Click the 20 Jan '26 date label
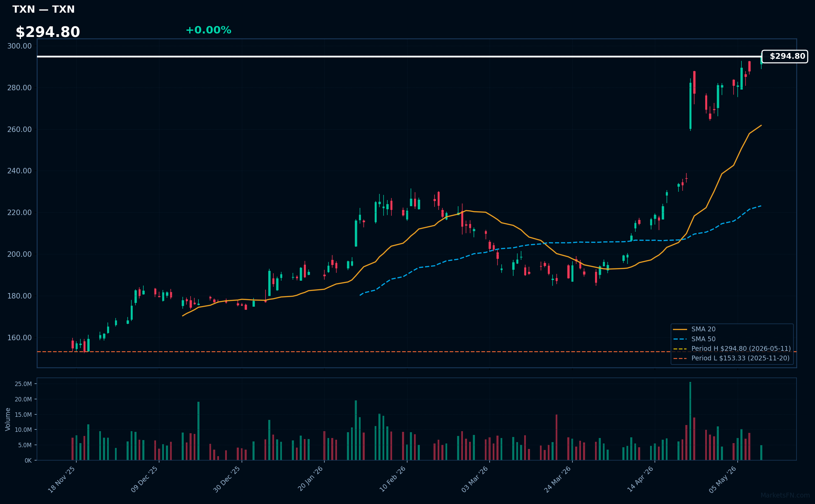815x504 pixels. coord(310,479)
